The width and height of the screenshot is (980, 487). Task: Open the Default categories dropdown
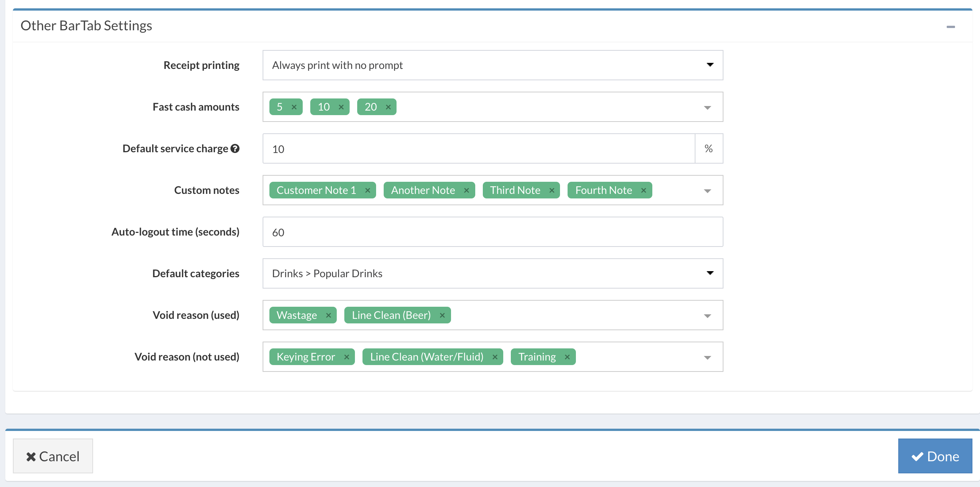coord(492,273)
